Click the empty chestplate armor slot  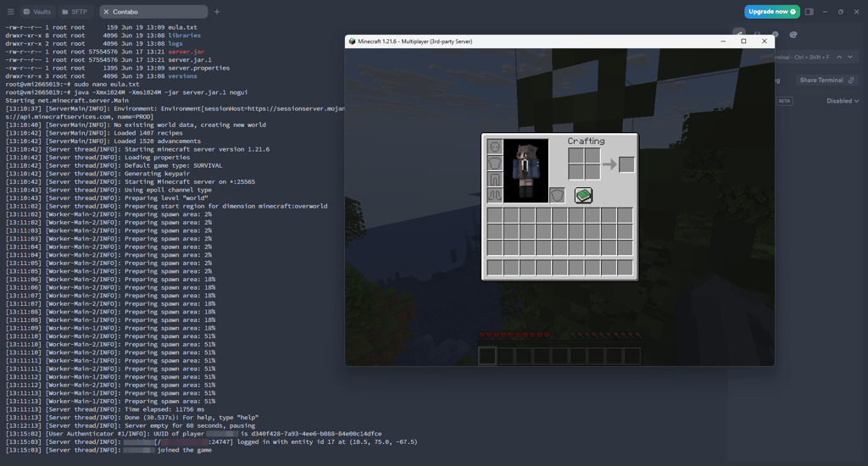point(495,163)
